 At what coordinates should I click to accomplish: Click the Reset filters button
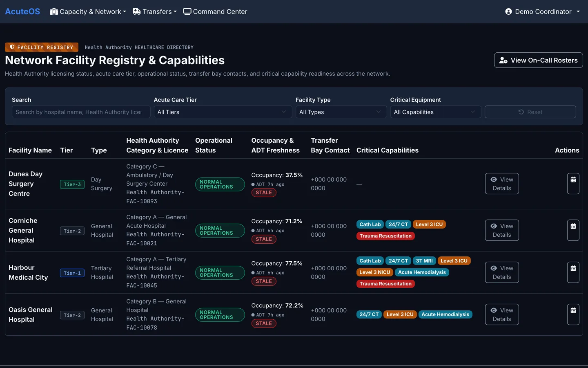[530, 112]
